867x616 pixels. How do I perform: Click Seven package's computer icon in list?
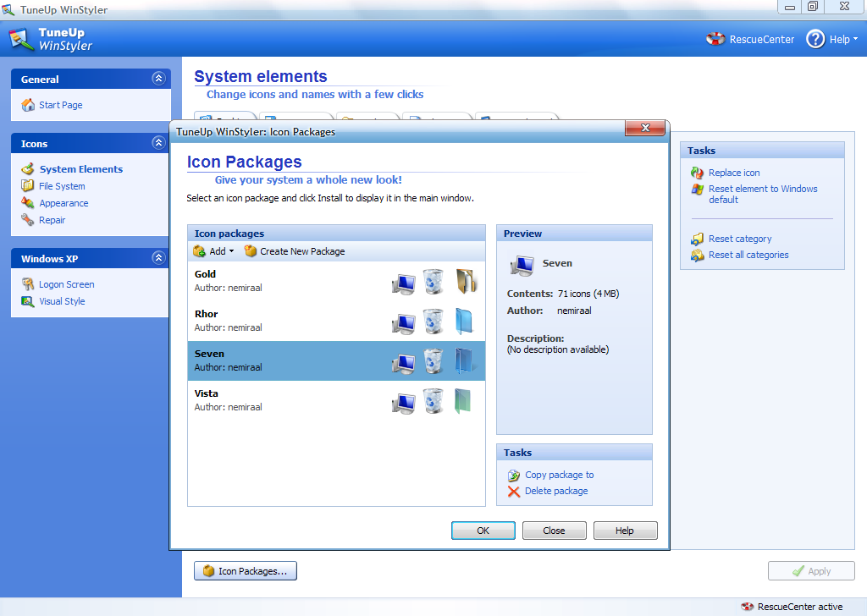coord(403,362)
